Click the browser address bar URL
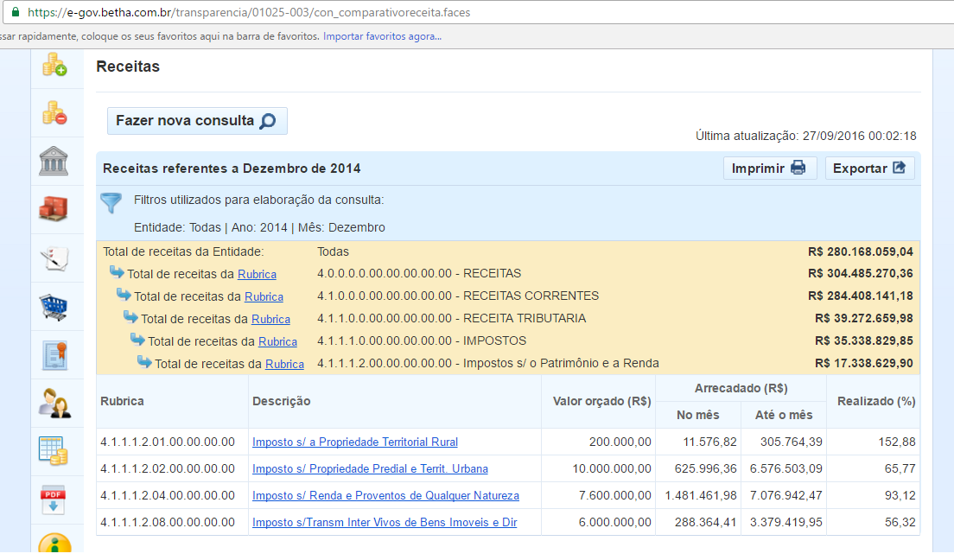Viewport: 954px width, 560px height. pos(249,13)
